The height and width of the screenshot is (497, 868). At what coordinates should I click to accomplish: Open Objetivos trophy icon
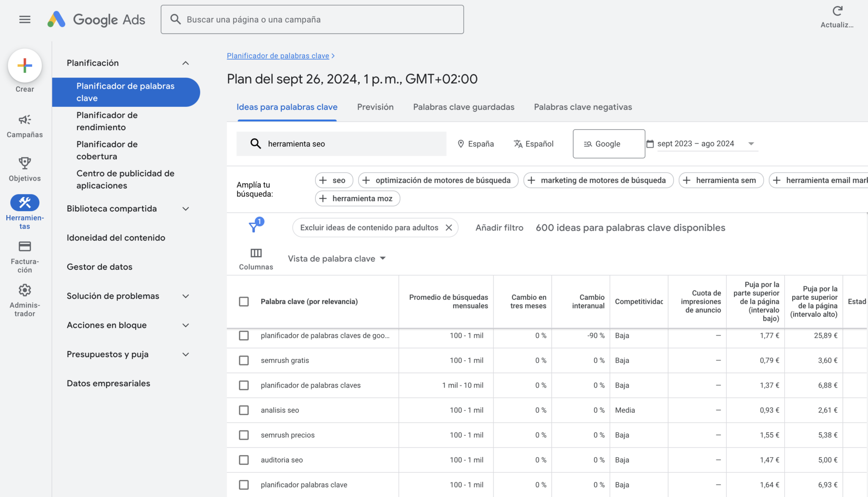click(x=25, y=163)
